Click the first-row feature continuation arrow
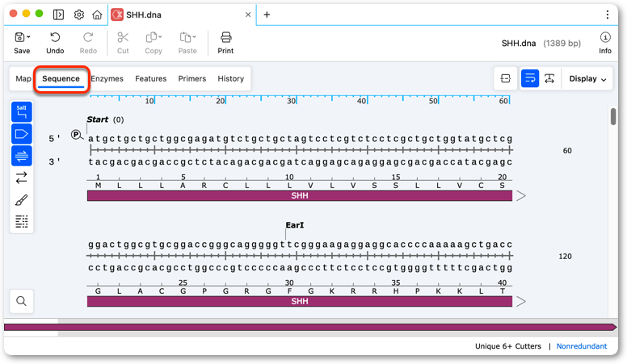This screenshot has width=627, height=364. (520, 196)
